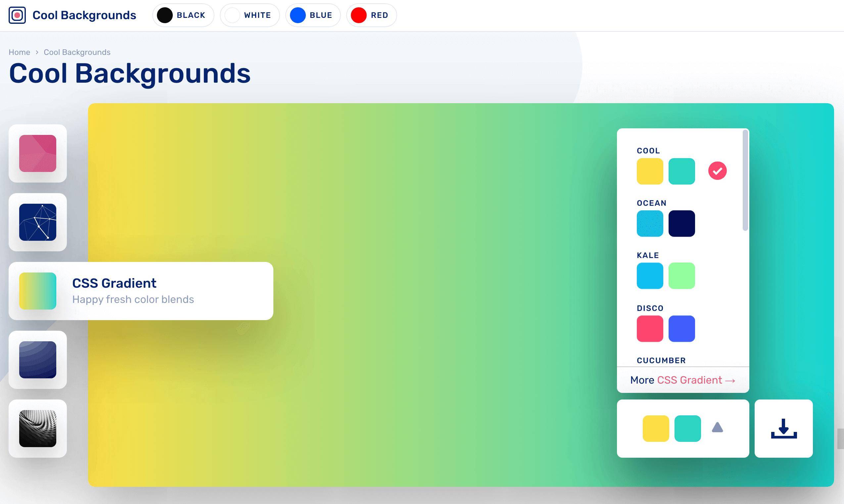Select the constellation particles background thumbnail
The image size is (844, 504).
pos(38,222)
